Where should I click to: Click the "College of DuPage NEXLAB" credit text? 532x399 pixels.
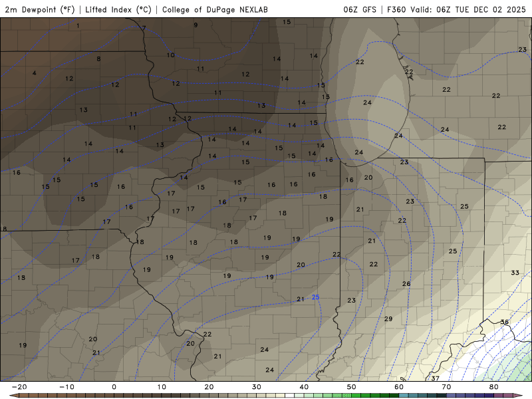(215, 9)
